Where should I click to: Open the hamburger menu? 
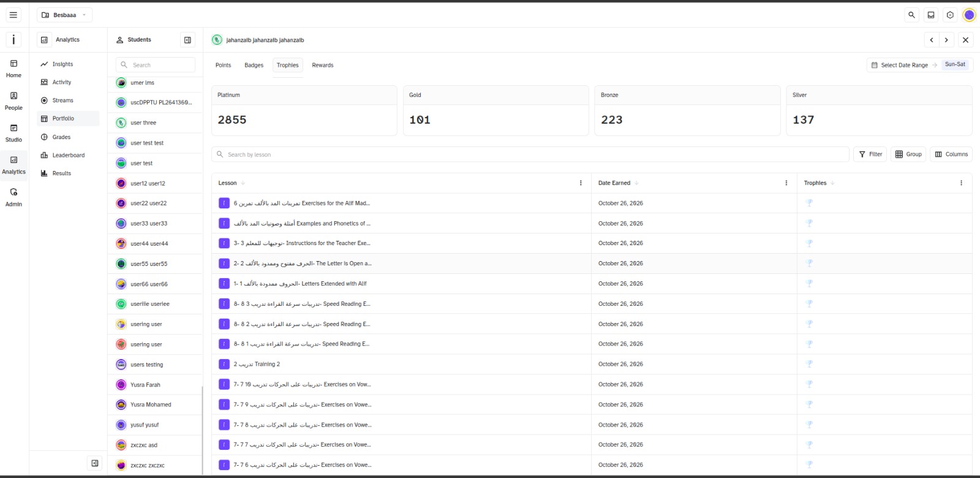(x=13, y=15)
